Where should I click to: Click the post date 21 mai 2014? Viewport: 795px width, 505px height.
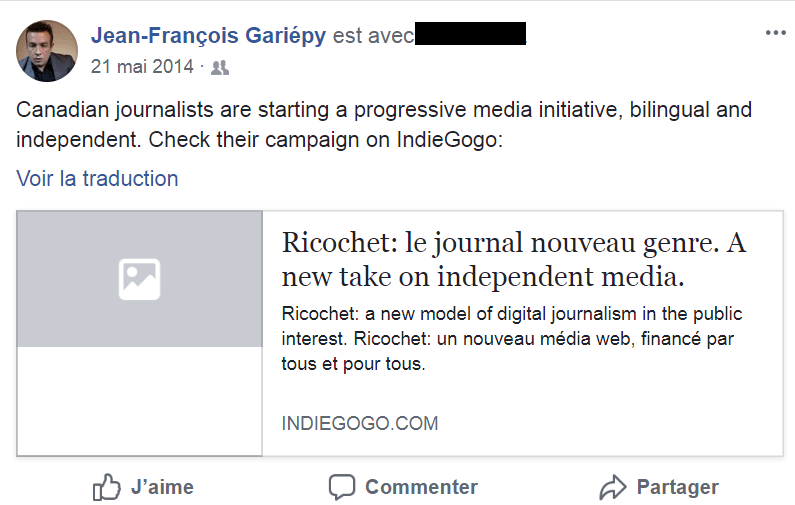pos(142,68)
